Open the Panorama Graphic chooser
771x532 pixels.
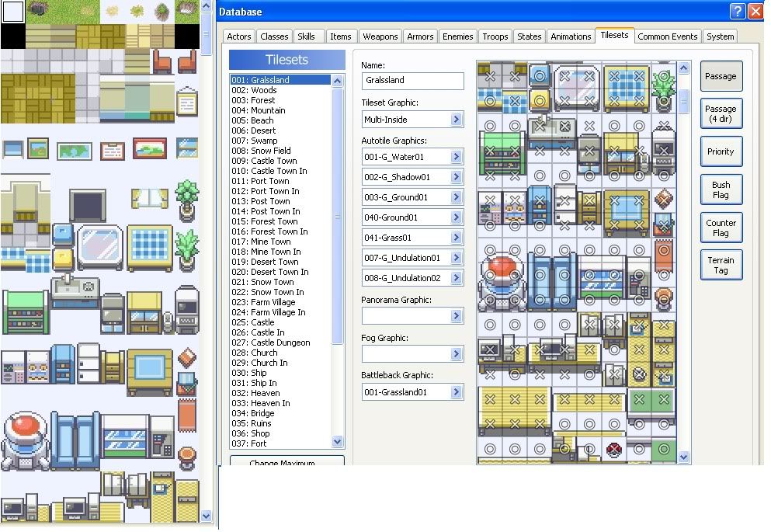coord(457,315)
